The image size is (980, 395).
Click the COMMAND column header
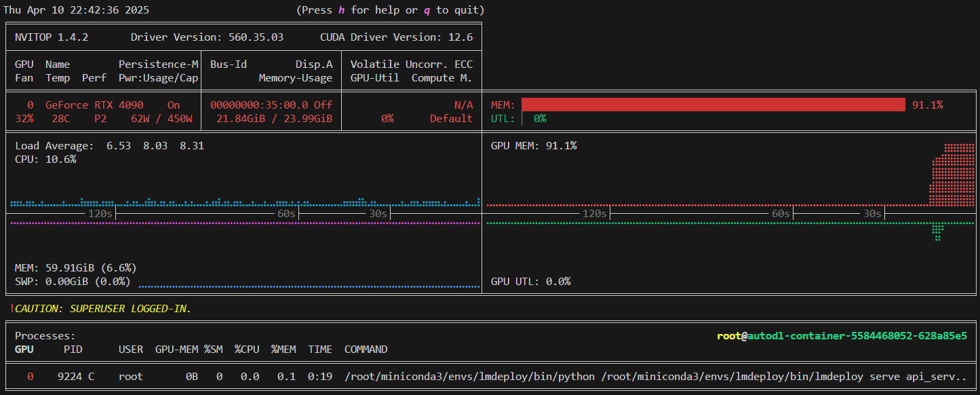tap(366, 350)
